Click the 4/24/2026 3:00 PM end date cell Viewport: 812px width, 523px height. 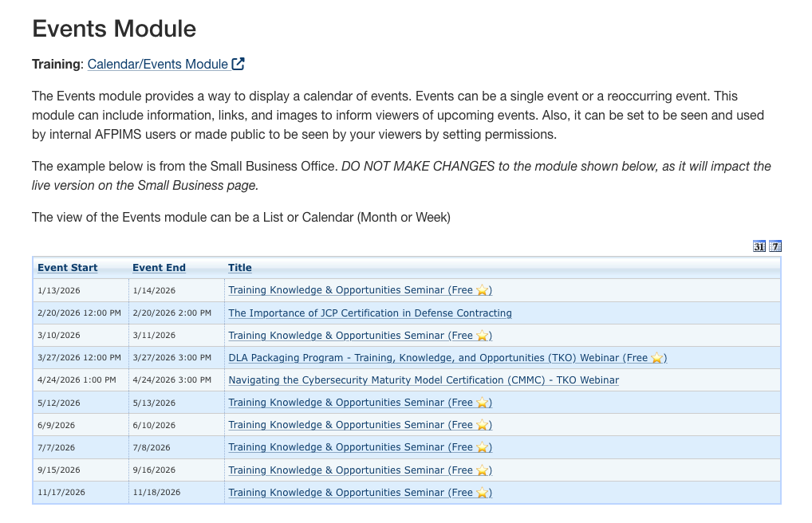coord(171,380)
